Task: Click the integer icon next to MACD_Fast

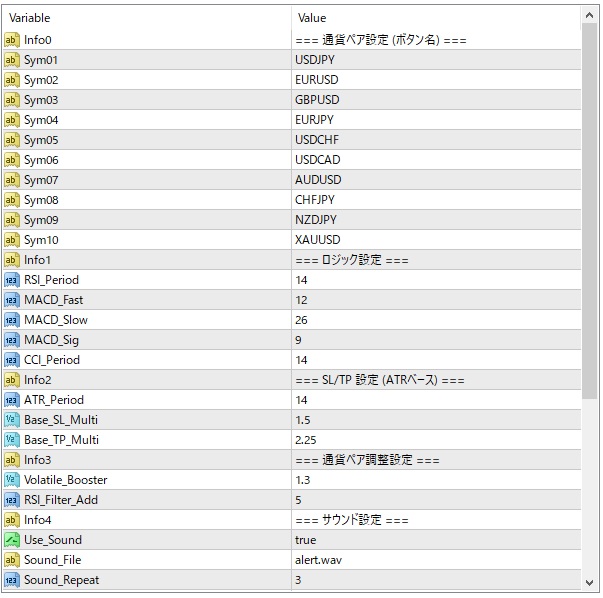Action: point(12,300)
